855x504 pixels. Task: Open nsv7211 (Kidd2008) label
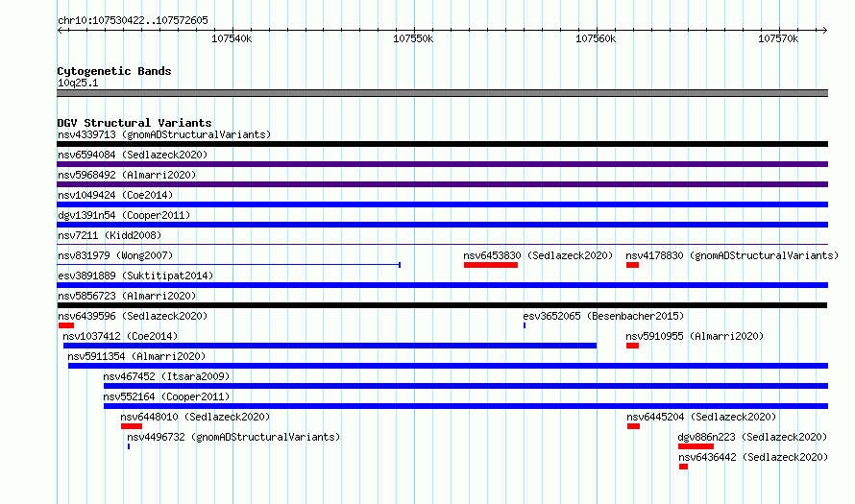pyautogui.click(x=110, y=235)
